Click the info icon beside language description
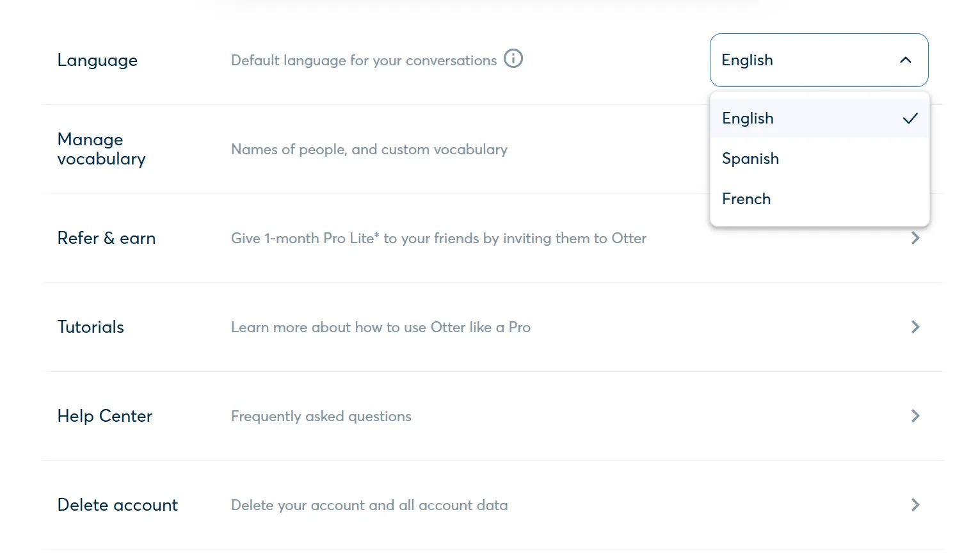This screenshot has height=560, width=962. click(x=513, y=59)
